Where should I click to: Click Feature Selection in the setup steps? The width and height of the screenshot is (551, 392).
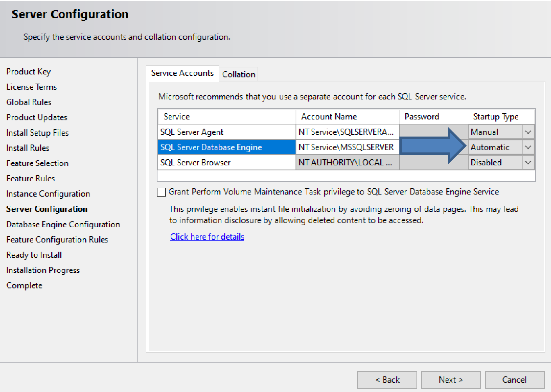pos(37,163)
